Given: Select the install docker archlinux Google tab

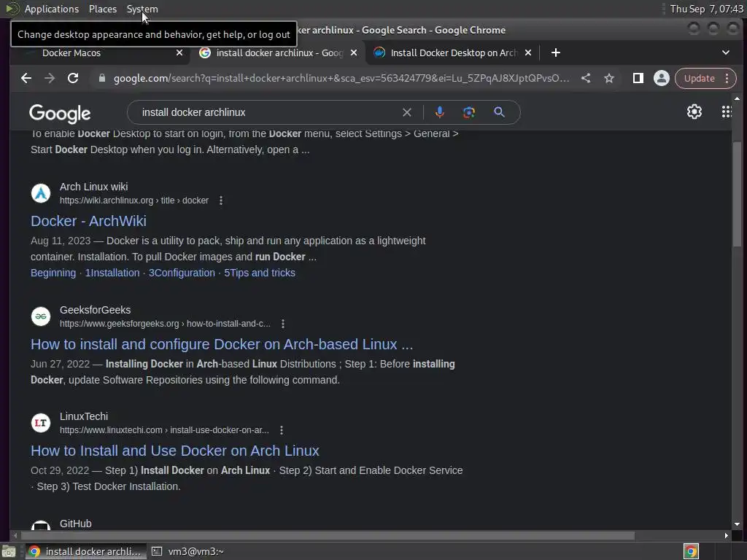Looking at the screenshot, I should (279, 52).
